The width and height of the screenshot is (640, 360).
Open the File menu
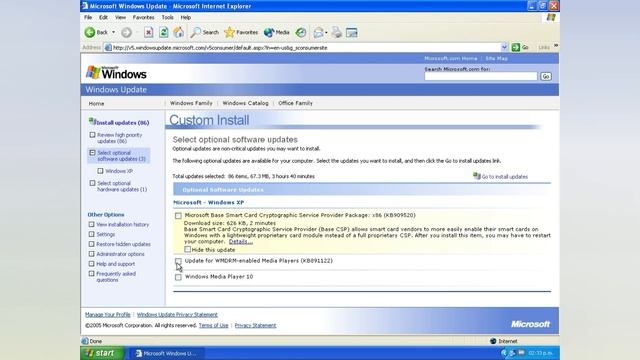(88, 18)
